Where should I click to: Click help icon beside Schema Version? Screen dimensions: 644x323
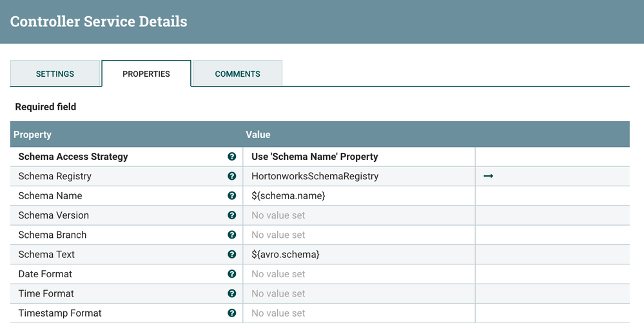point(232,215)
